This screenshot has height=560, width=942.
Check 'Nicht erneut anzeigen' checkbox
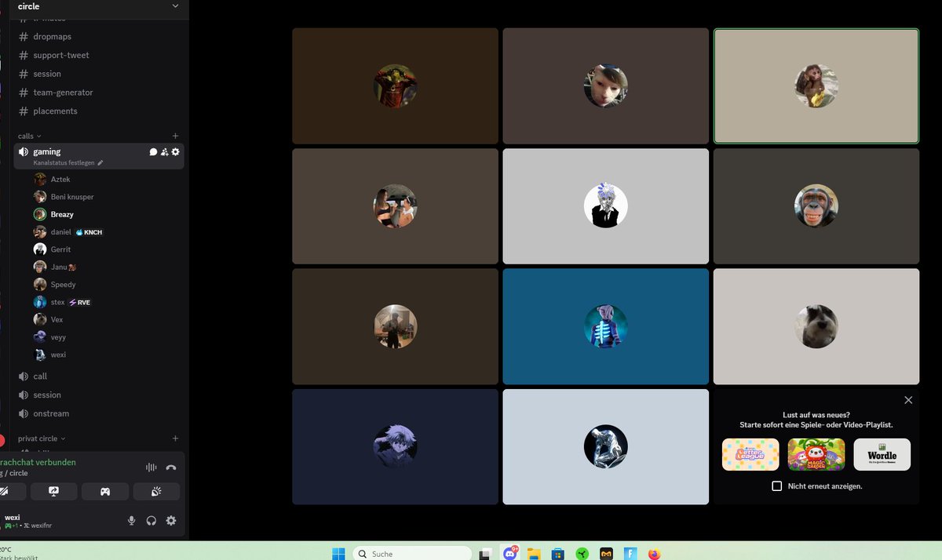pos(777,486)
